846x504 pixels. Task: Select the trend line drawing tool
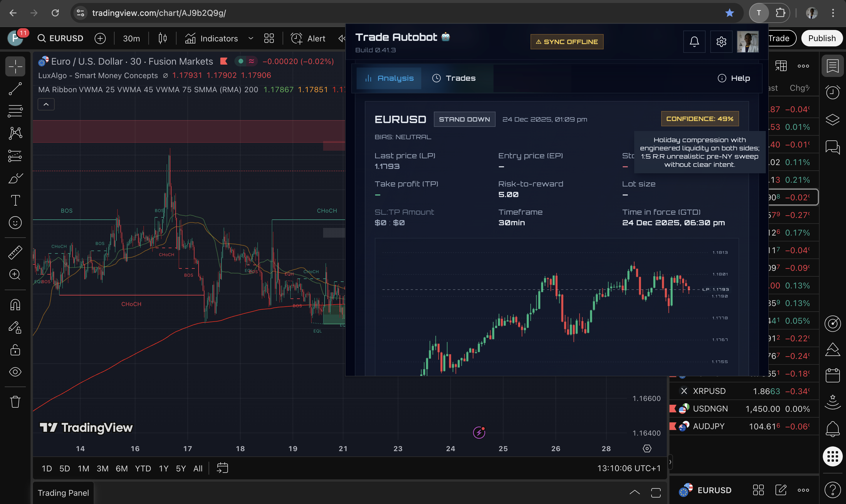(x=15, y=89)
